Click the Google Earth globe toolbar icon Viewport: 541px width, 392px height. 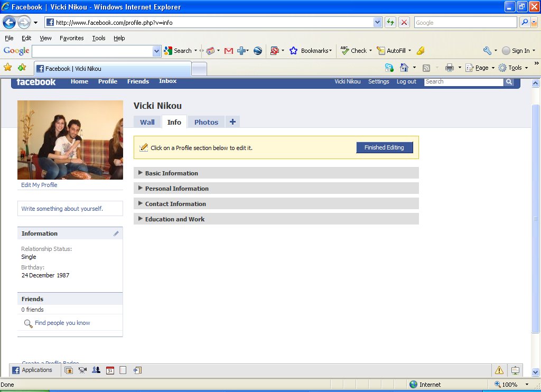(x=258, y=51)
